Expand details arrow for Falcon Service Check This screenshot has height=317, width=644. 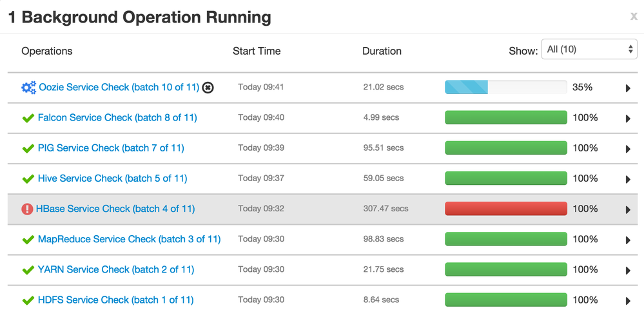(x=628, y=119)
